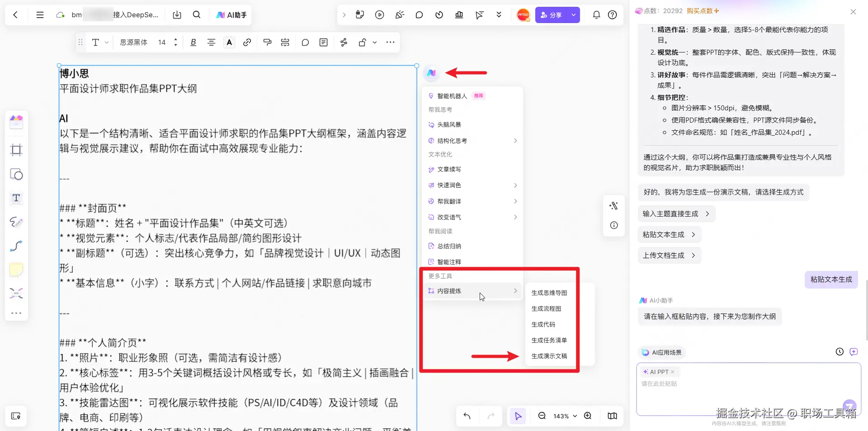Click the AI assistant icon beside the text box
Image resolution: width=868 pixels, height=431 pixels.
tap(431, 73)
